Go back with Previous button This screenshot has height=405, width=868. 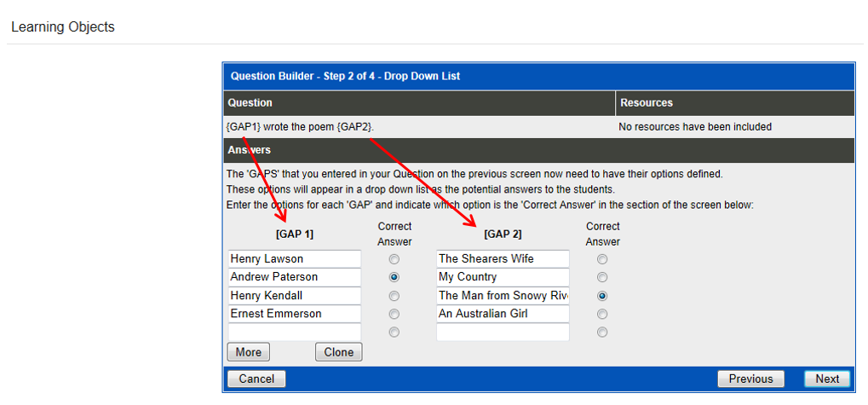(750, 379)
